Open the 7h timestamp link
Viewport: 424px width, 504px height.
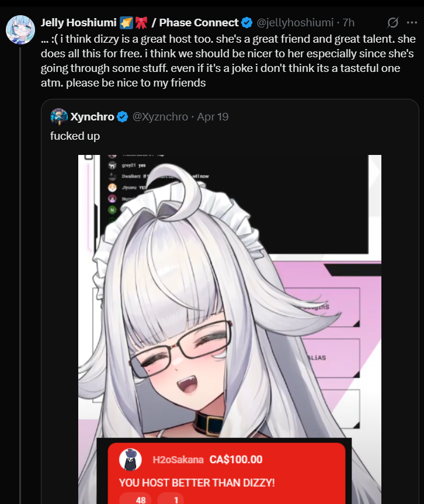[348, 22]
